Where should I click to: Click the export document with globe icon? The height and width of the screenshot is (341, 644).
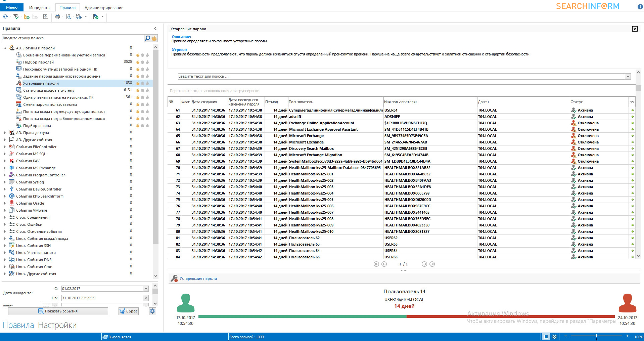(79, 16)
